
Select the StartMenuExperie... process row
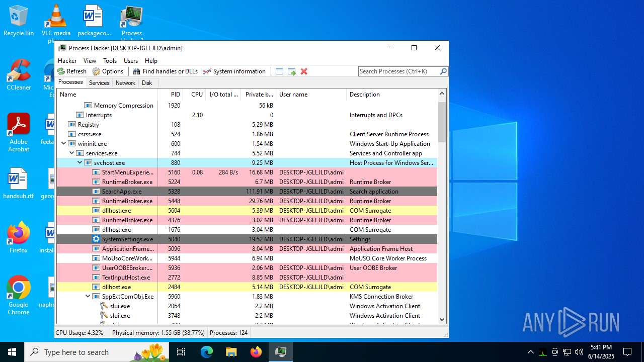(247, 172)
